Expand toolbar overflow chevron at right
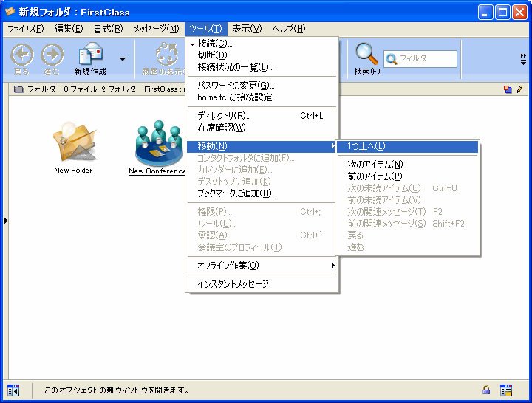The height and width of the screenshot is (403, 532). (523, 57)
